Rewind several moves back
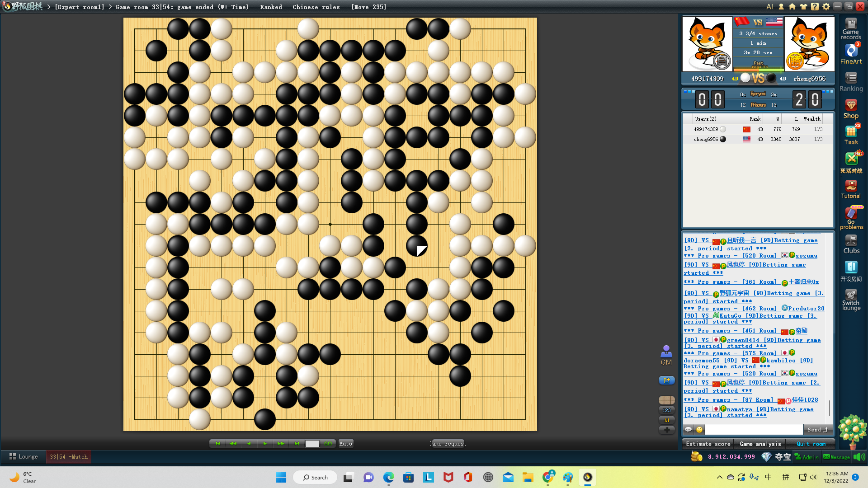The height and width of the screenshot is (488, 868). pyautogui.click(x=233, y=444)
